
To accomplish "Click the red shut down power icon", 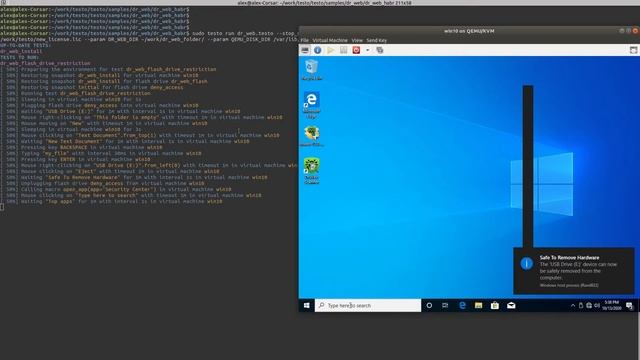I will click(x=356, y=50).
